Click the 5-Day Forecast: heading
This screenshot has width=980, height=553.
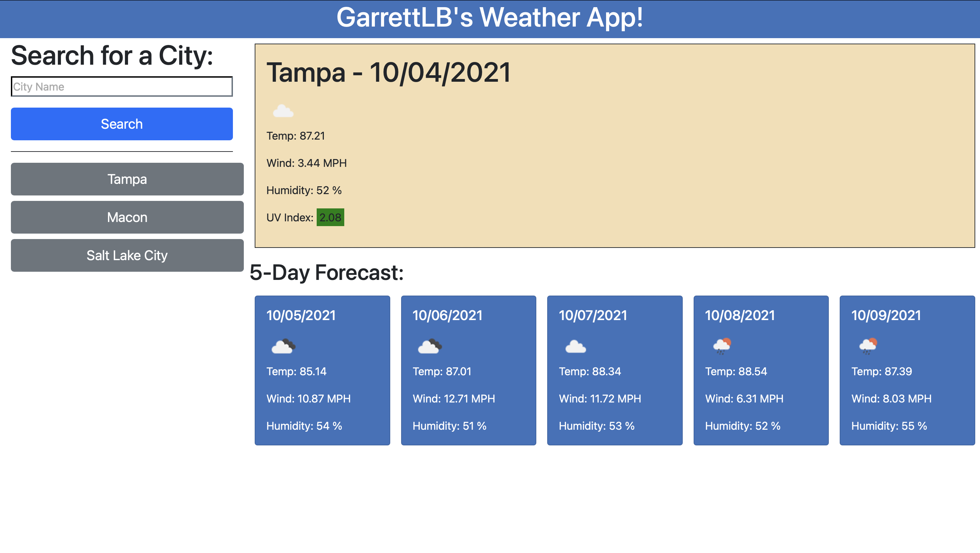327,273
